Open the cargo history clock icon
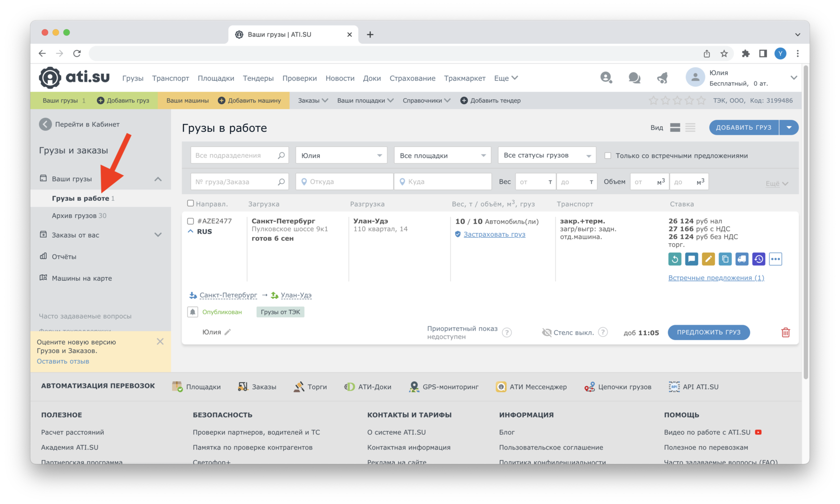Screen dimensions: 840x504 (758, 259)
